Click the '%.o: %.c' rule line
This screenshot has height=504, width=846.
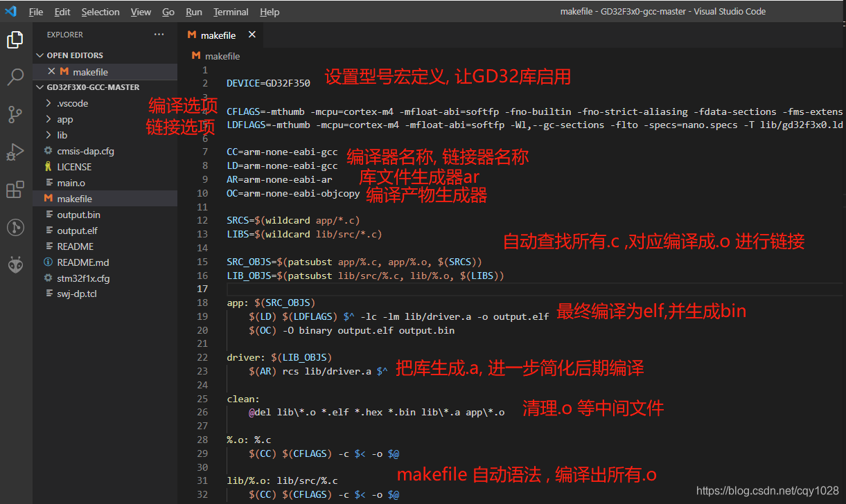pos(249,440)
